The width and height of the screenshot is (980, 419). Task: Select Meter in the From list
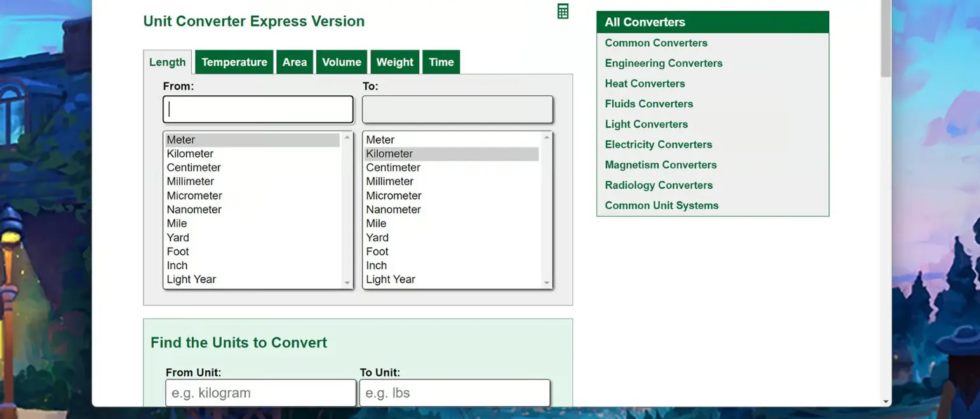coord(253,140)
